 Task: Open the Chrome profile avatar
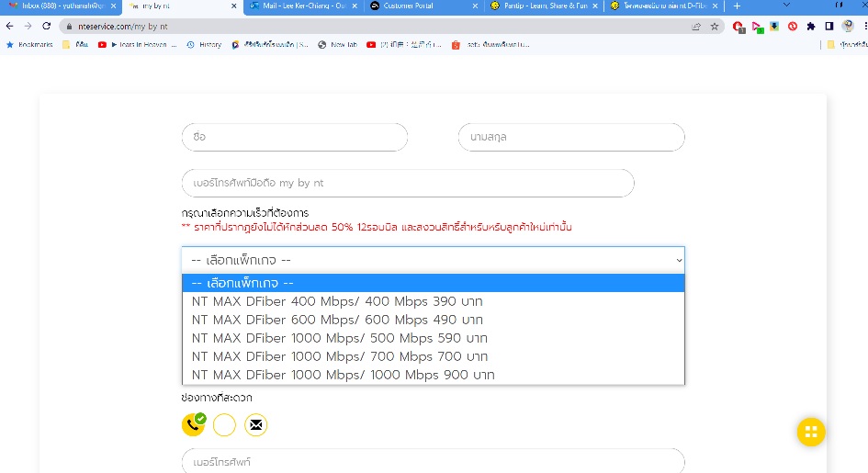[848, 26]
